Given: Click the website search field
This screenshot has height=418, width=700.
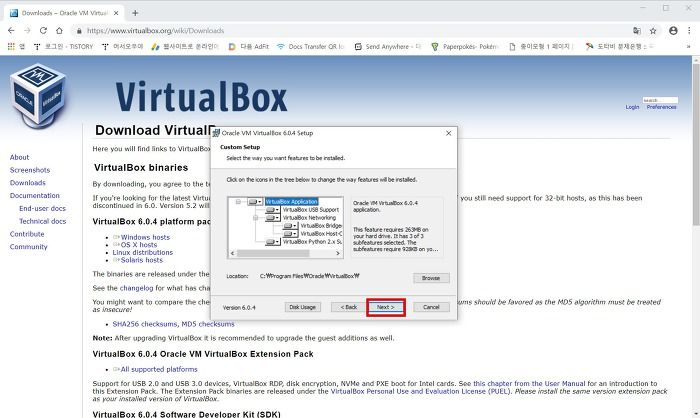Looking at the screenshot, I should [x=660, y=100].
